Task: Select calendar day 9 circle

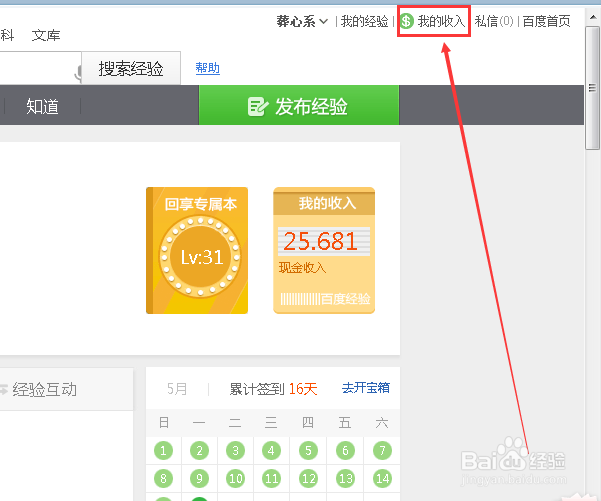Action: click(199, 478)
